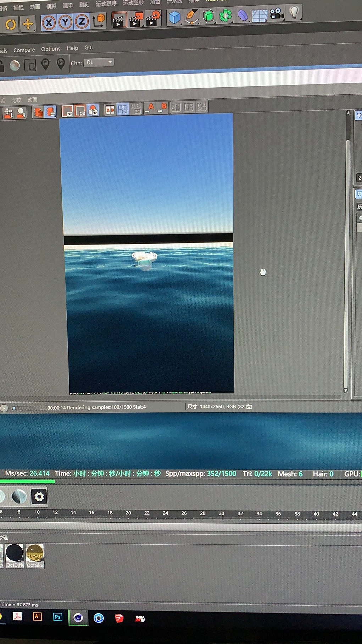
Task: Open the Light bulb objects flyout
Action: (294, 13)
